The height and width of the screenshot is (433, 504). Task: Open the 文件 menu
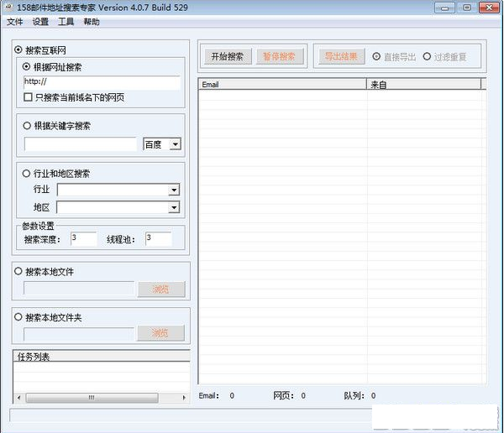click(x=14, y=22)
